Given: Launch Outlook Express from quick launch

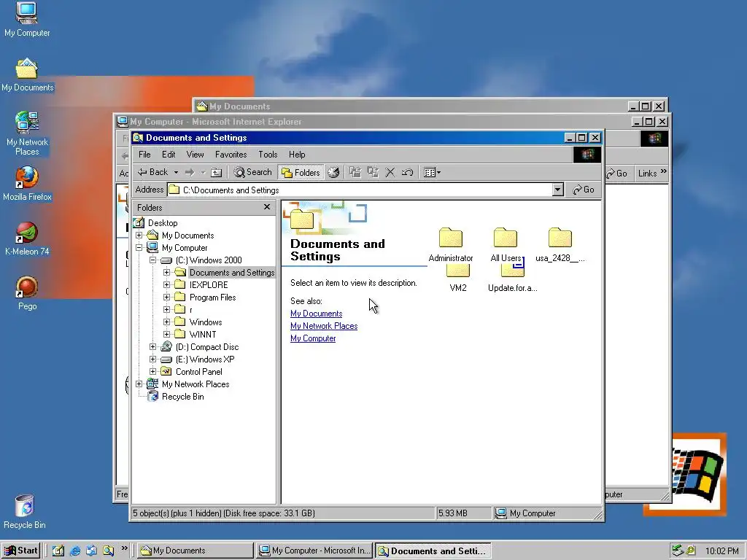Looking at the screenshot, I should (91, 551).
